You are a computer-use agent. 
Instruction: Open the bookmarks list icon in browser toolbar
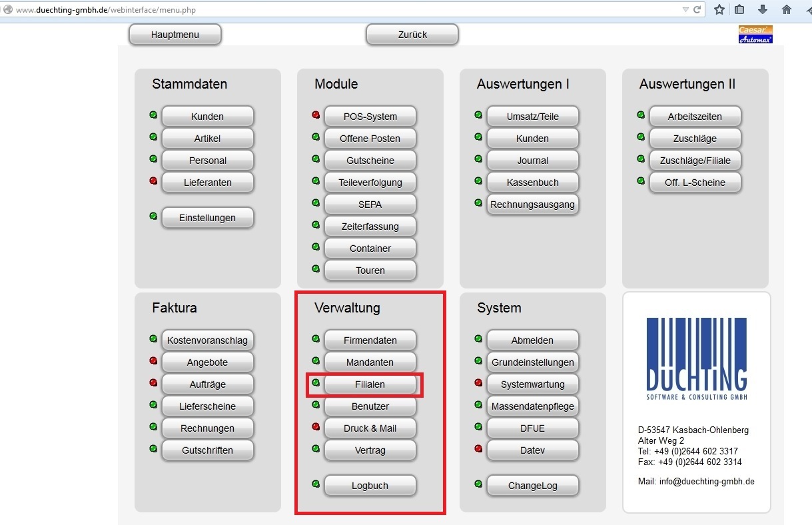(739, 10)
